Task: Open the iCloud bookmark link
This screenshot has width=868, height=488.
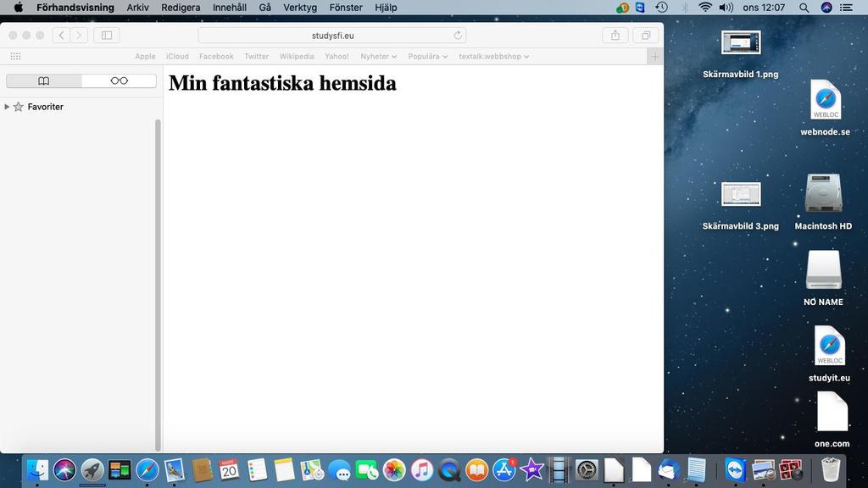Action: tap(177, 57)
